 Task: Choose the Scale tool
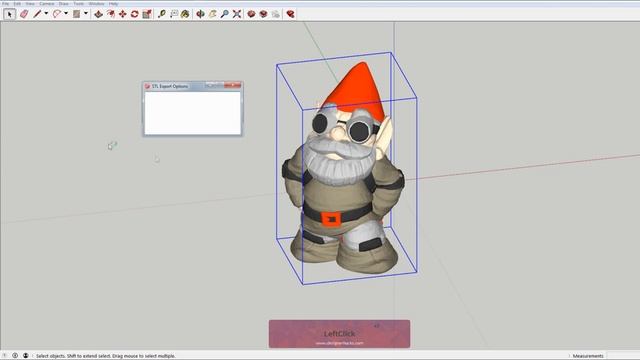[x=147, y=14]
